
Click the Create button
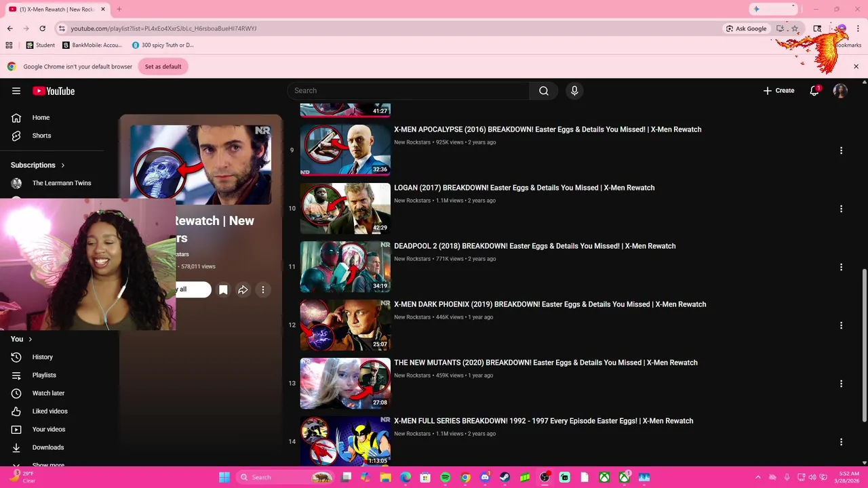(x=778, y=91)
